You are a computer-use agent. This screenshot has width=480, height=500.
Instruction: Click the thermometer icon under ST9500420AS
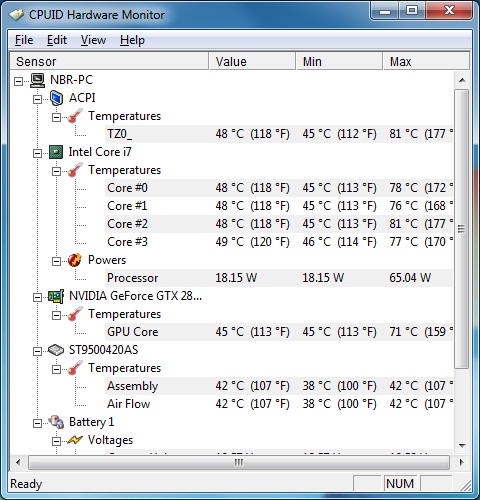click(75, 368)
